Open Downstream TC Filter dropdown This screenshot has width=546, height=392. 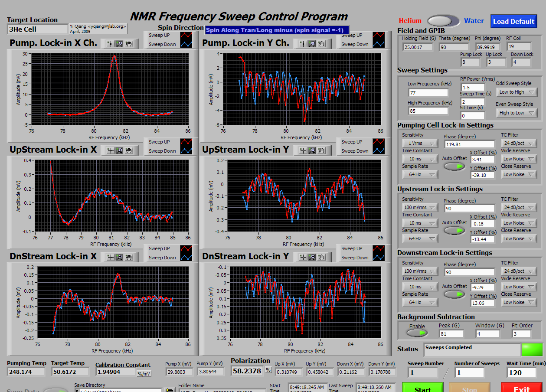[519, 271]
